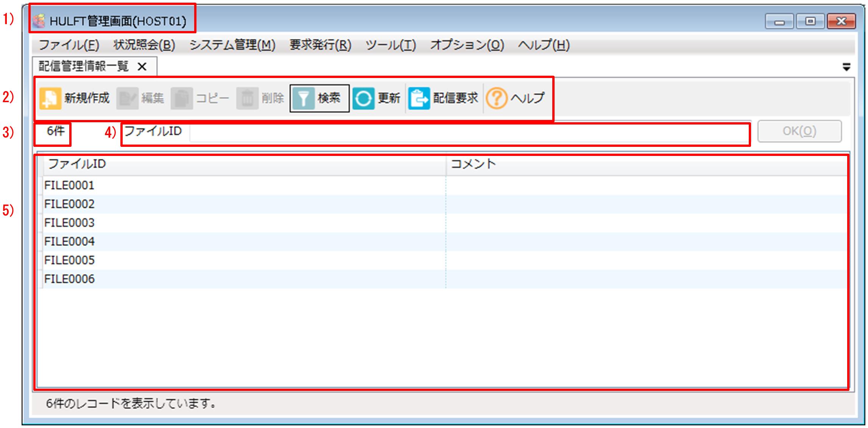Viewport: 868px width, 428px height.
Task: Open the tab list dropdown arrow
Action: [x=846, y=67]
